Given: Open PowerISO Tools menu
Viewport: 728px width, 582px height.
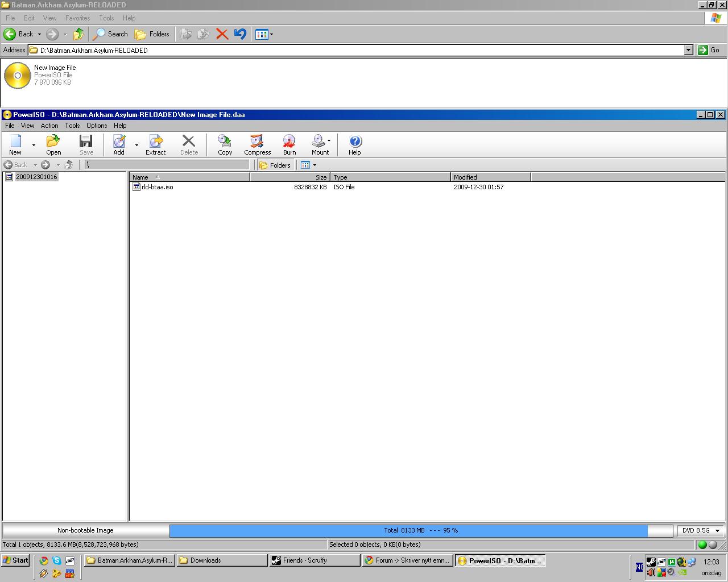Looking at the screenshot, I should [72, 126].
